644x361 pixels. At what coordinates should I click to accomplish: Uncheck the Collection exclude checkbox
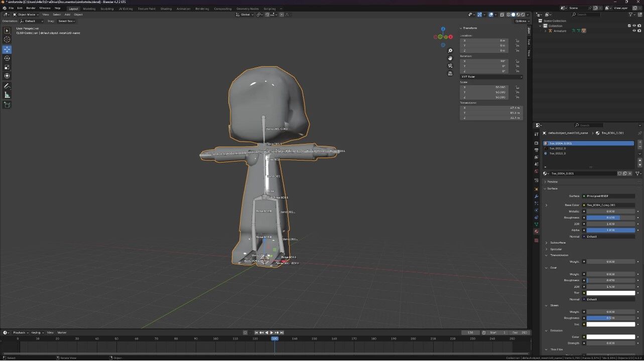629,26
